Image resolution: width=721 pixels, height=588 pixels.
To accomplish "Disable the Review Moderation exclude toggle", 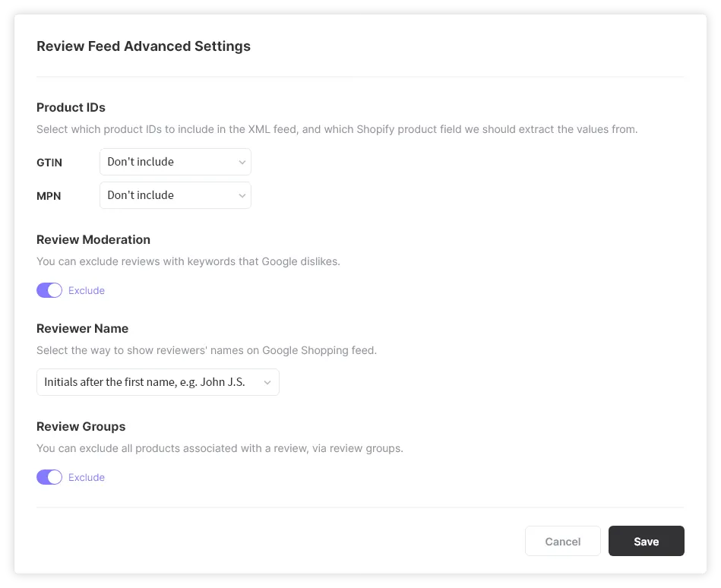I will pyautogui.click(x=49, y=290).
